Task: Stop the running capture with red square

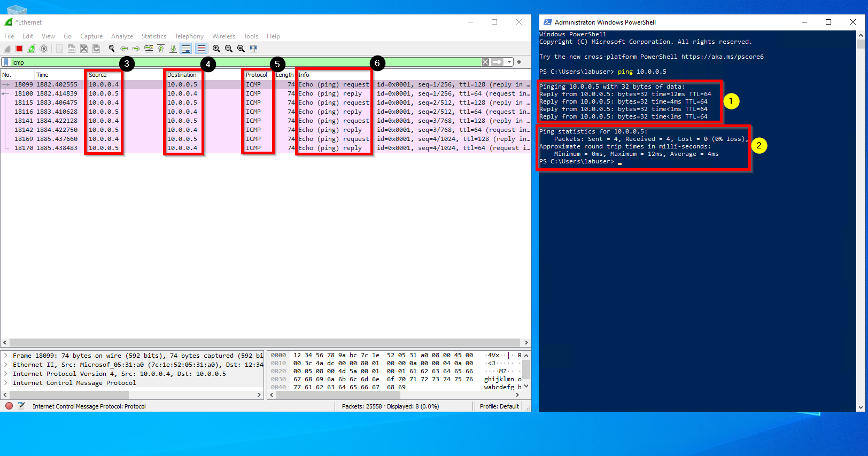Action: pyautogui.click(x=19, y=49)
